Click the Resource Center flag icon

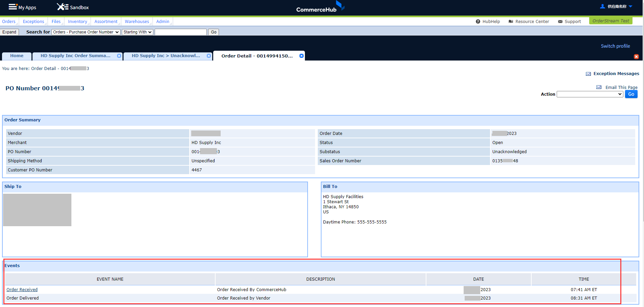click(x=511, y=22)
